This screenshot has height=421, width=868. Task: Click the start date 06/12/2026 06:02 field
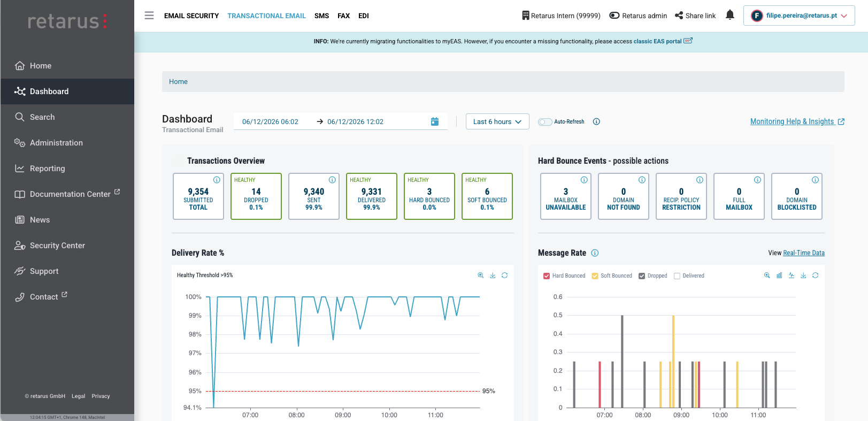click(x=270, y=122)
